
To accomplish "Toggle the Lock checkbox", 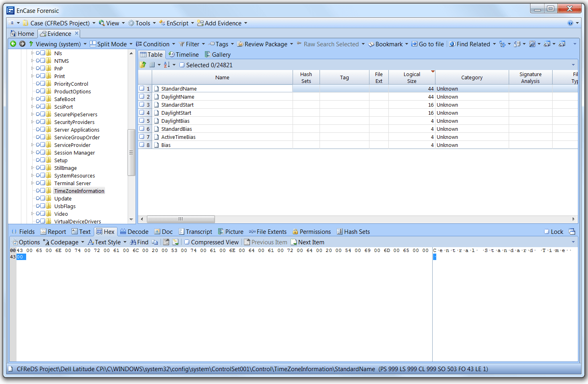I will coord(547,232).
